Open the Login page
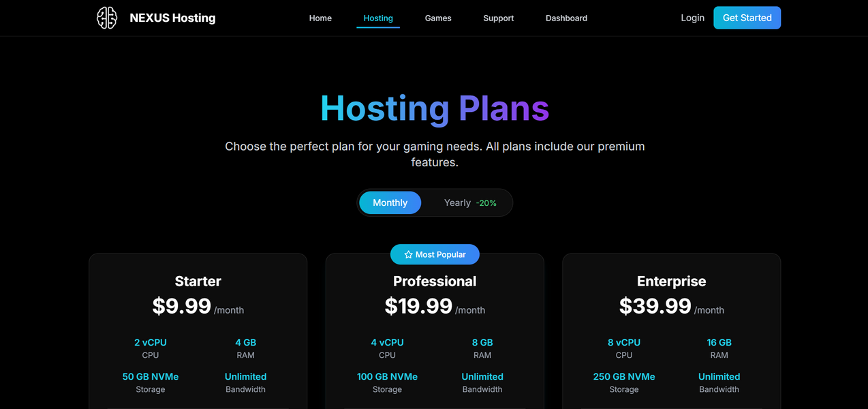 coord(692,18)
